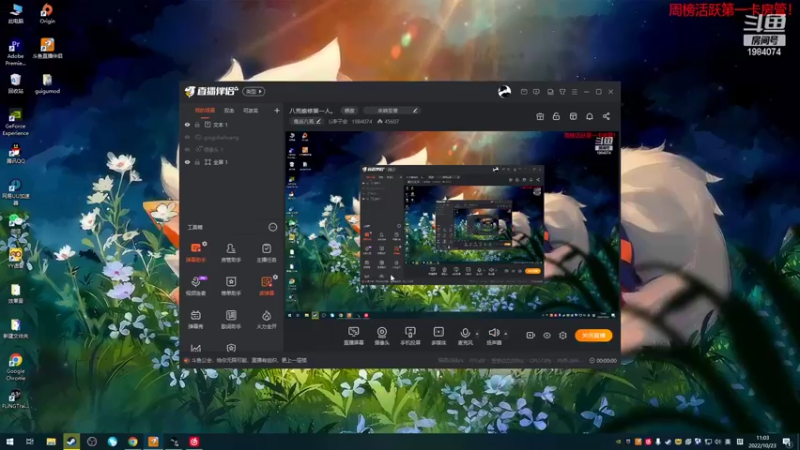Open the Origin desktop shortcut
Screen dimensions: 800x450
[x=47, y=14]
